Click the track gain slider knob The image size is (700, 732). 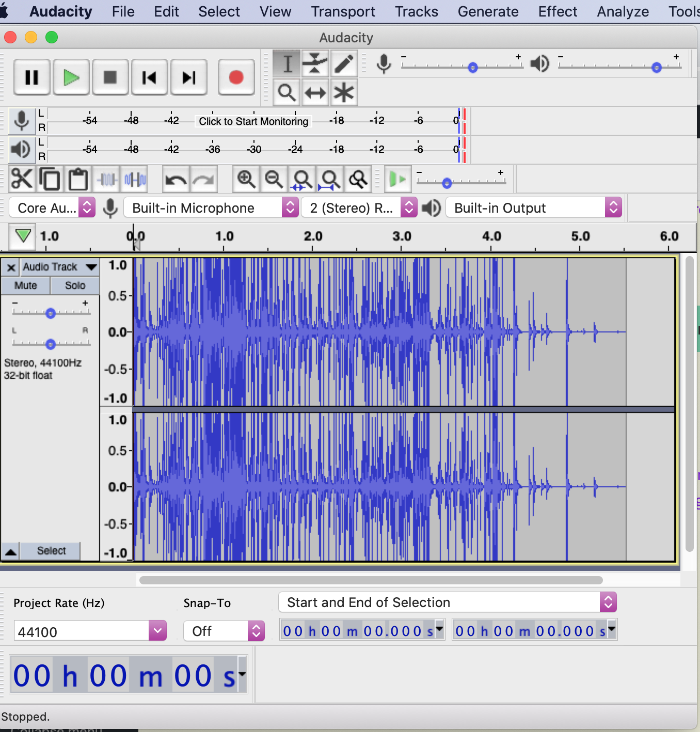pyautogui.click(x=51, y=313)
